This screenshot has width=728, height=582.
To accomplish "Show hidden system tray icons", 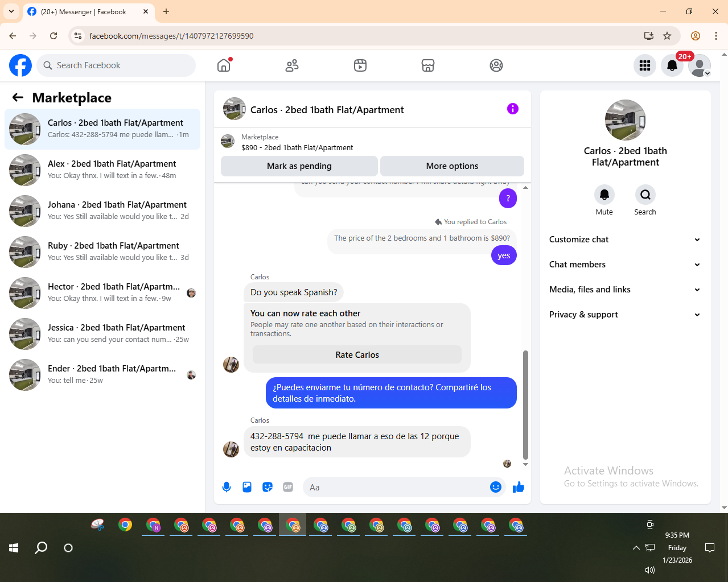I will (x=636, y=548).
